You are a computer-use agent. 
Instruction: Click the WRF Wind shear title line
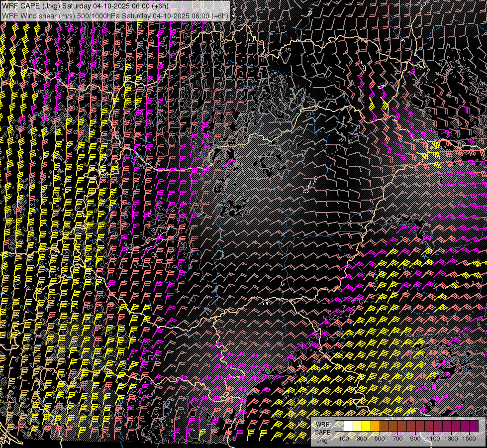115,15
